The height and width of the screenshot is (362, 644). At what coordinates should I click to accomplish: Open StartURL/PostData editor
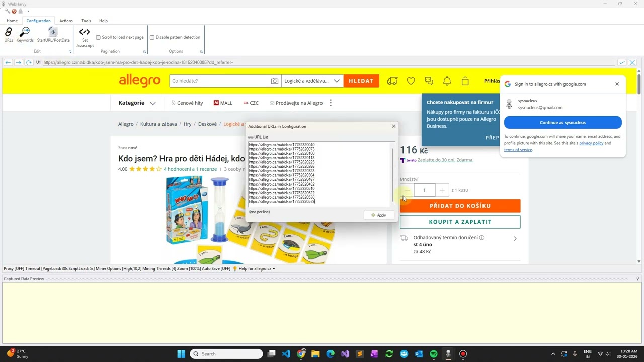(x=53, y=34)
